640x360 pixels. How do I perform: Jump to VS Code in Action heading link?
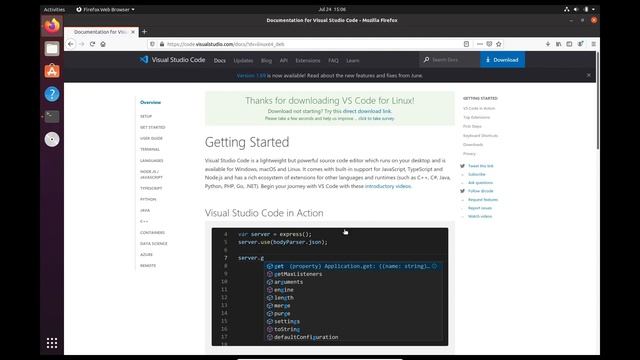point(479,108)
